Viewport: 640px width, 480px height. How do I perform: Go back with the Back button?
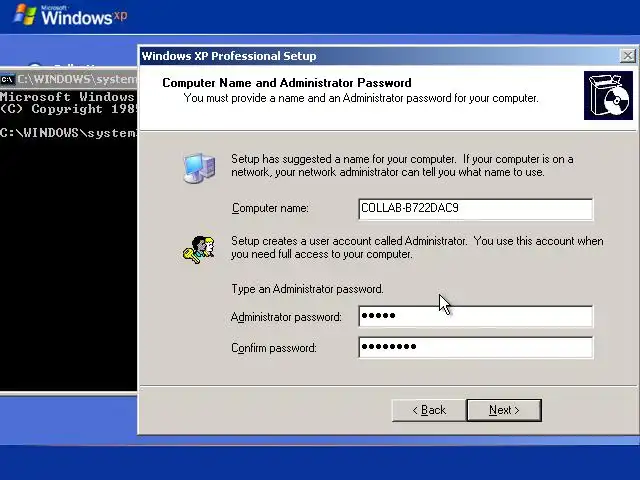pyautogui.click(x=429, y=410)
